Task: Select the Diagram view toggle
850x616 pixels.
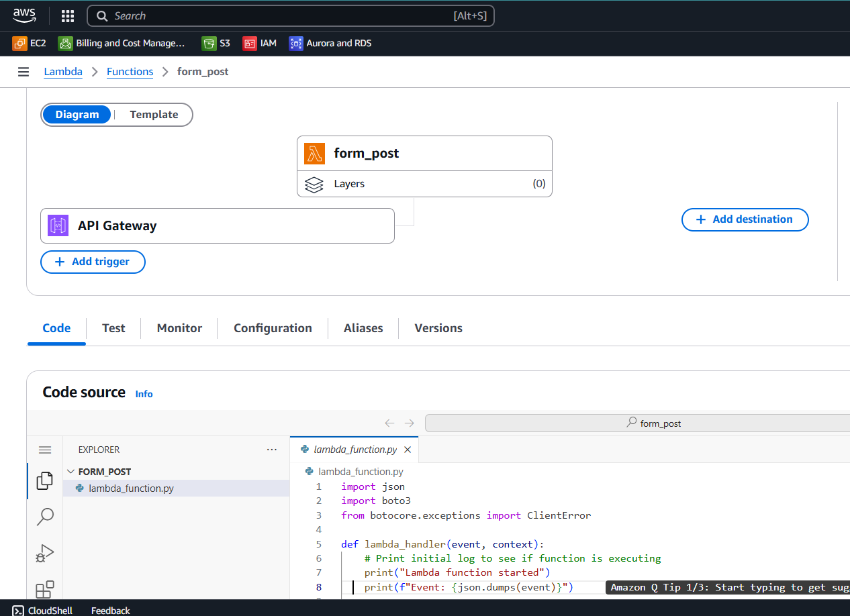Action: tap(77, 115)
